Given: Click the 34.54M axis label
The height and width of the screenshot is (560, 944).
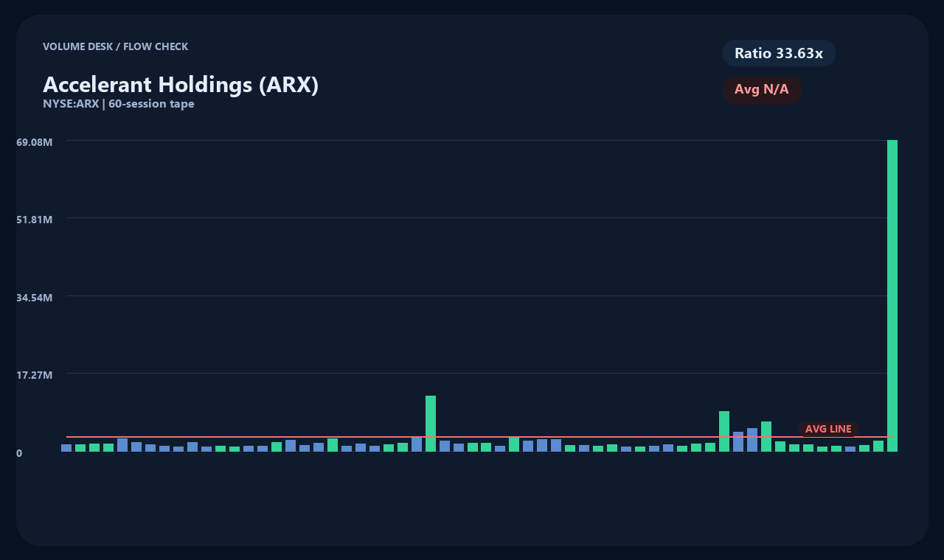Looking at the screenshot, I should (35, 298).
